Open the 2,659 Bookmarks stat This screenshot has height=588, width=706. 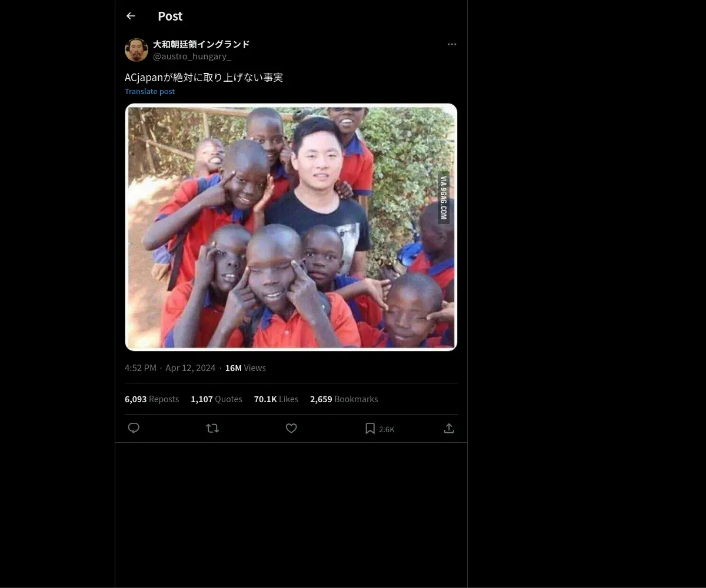coord(344,399)
